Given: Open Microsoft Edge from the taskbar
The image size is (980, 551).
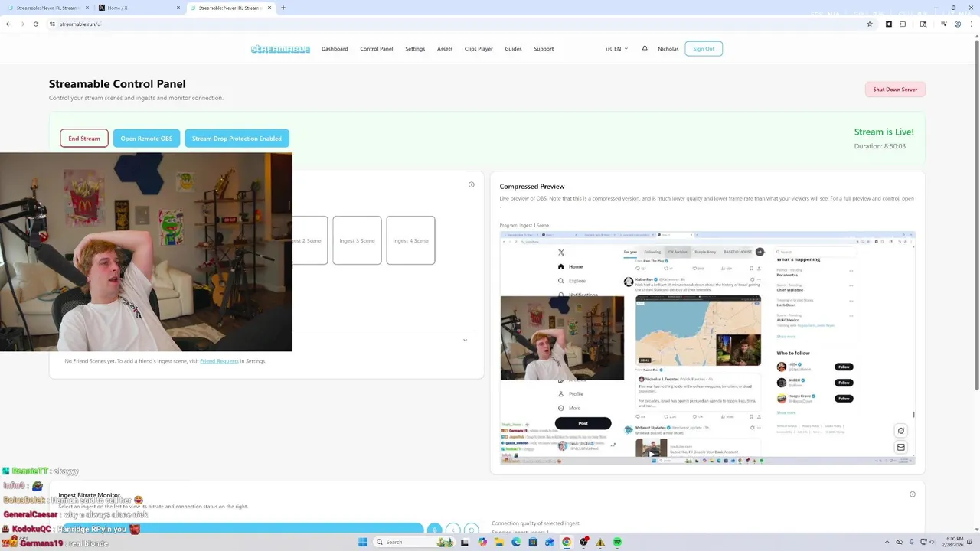Looking at the screenshot, I should 516,542.
